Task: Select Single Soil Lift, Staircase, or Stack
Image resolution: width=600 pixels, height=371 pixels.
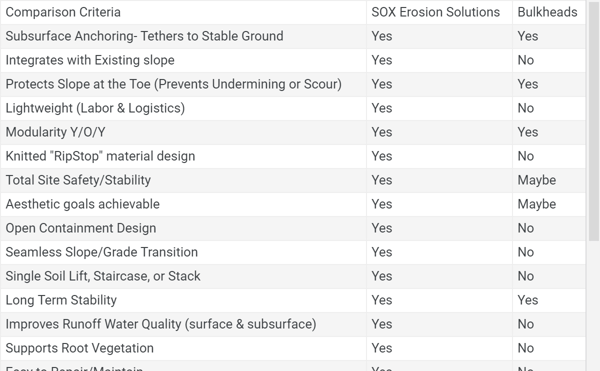Action: pos(103,276)
